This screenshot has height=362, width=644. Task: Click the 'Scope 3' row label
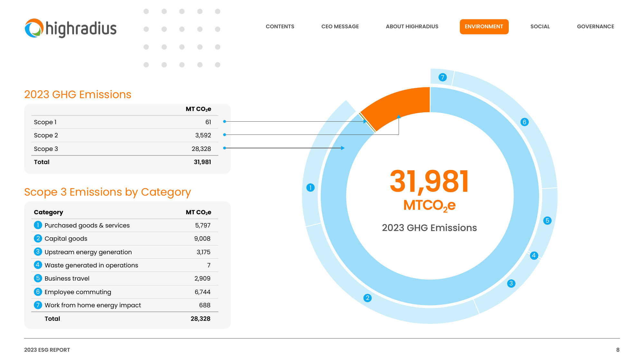pyautogui.click(x=46, y=149)
